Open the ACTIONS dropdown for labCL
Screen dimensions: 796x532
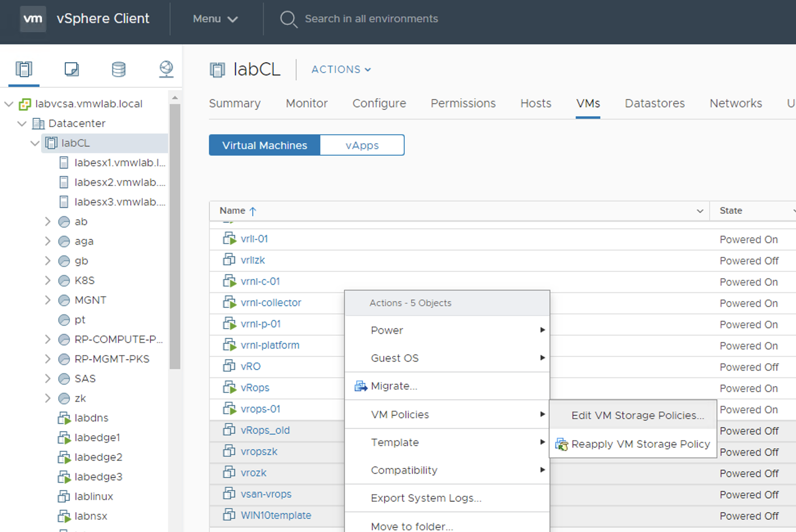tap(341, 70)
